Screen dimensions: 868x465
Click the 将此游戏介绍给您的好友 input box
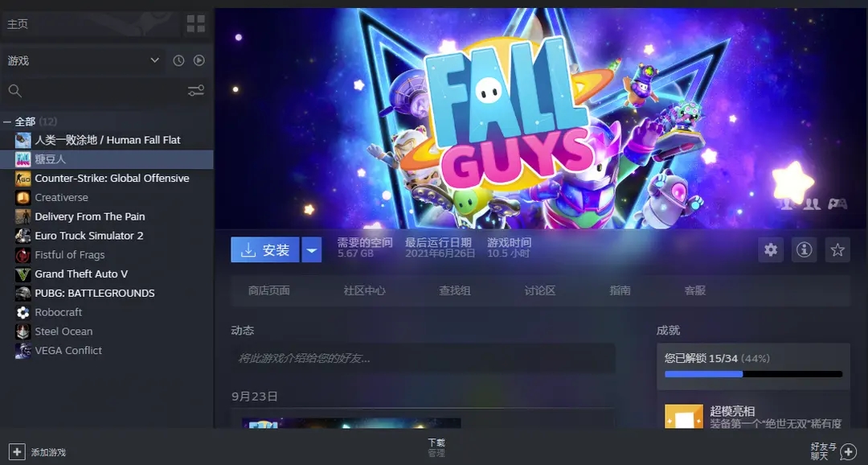point(423,359)
